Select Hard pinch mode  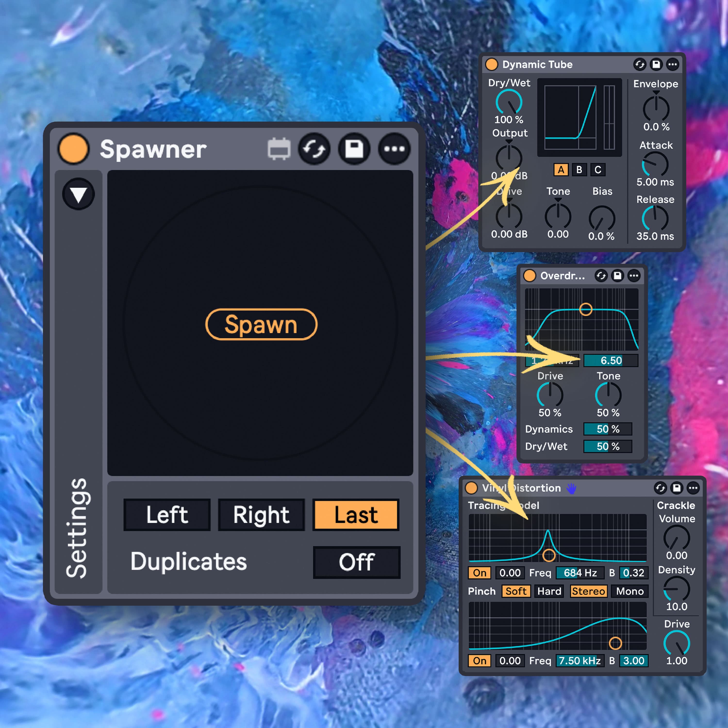coord(549,591)
